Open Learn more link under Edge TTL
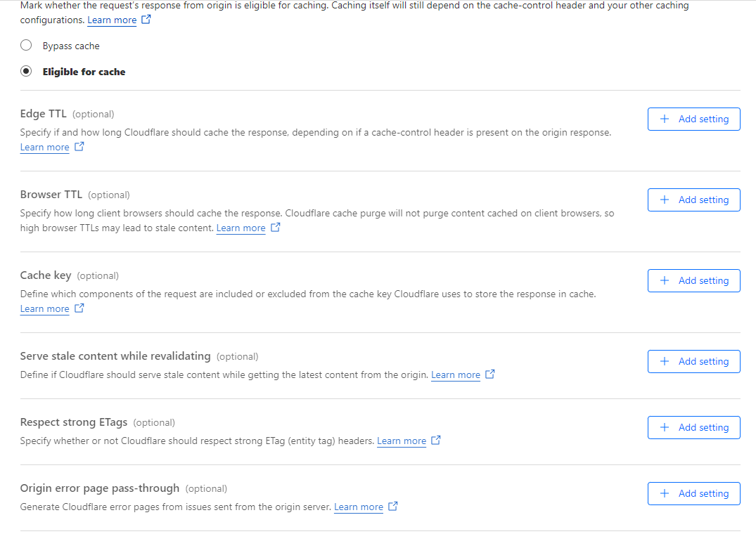This screenshot has width=756, height=534. pos(45,147)
